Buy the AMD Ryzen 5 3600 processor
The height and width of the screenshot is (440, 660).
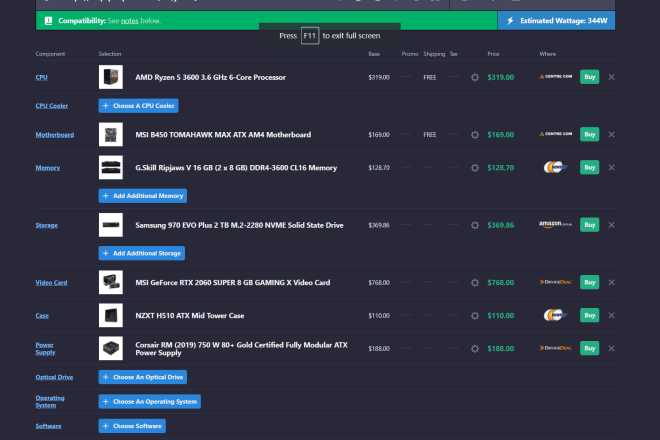pyautogui.click(x=589, y=77)
